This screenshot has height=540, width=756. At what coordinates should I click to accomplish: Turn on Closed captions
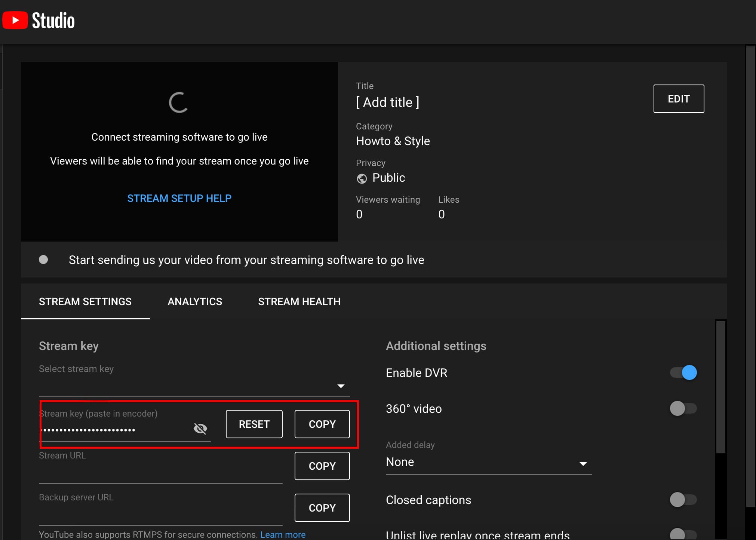click(683, 500)
